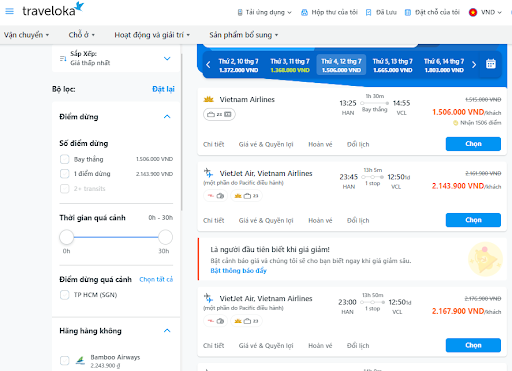Open the calendar icon in date bar
This screenshot has width=512, height=371.
point(491,64)
